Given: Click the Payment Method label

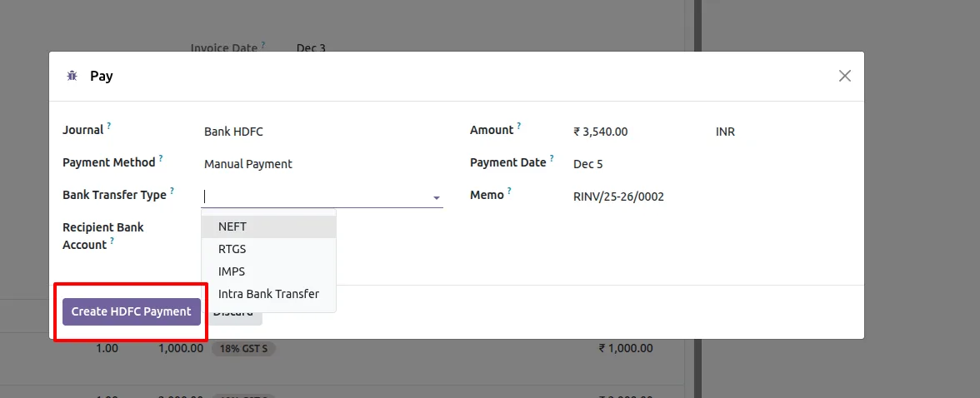Looking at the screenshot, I should click(108, 162).
